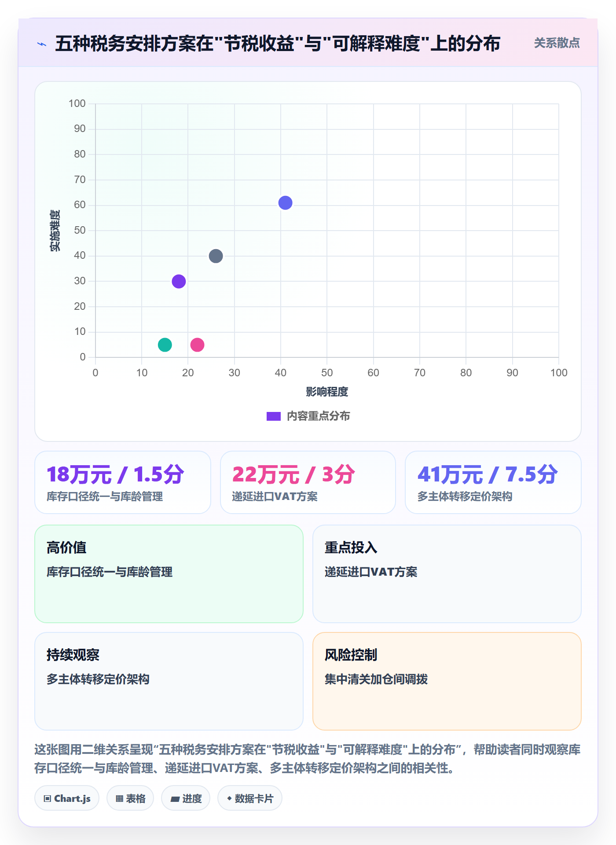The image size is (616, 845).
Task: Click 库存口径统一与库龄管理 text under 高价值
Action: [110, 572]
